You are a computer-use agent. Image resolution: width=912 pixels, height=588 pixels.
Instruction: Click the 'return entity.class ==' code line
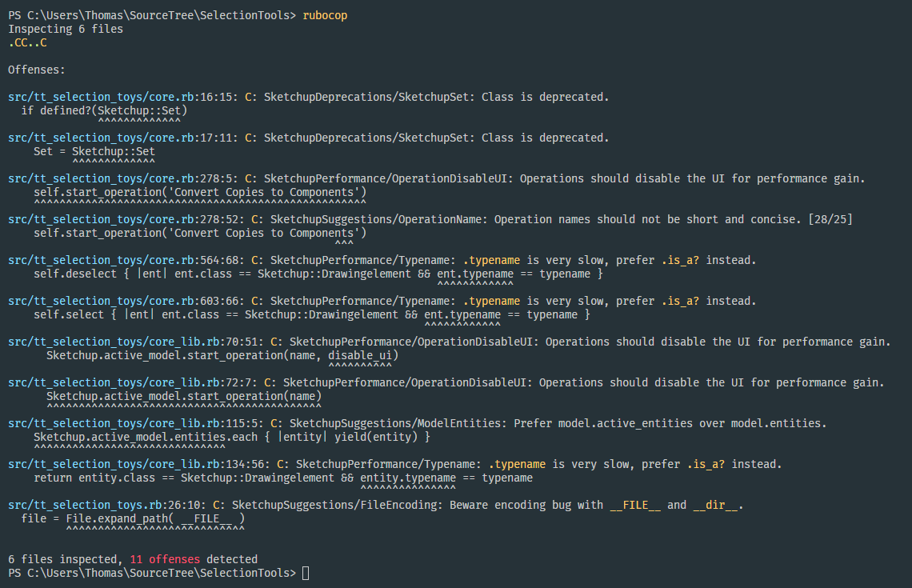[283, 478]
